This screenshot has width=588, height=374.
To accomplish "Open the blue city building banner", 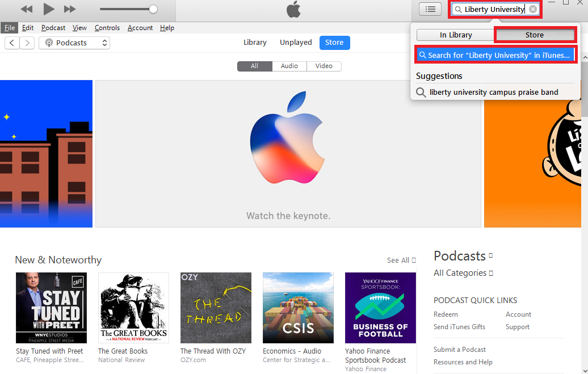I will (x=46, y=153).
